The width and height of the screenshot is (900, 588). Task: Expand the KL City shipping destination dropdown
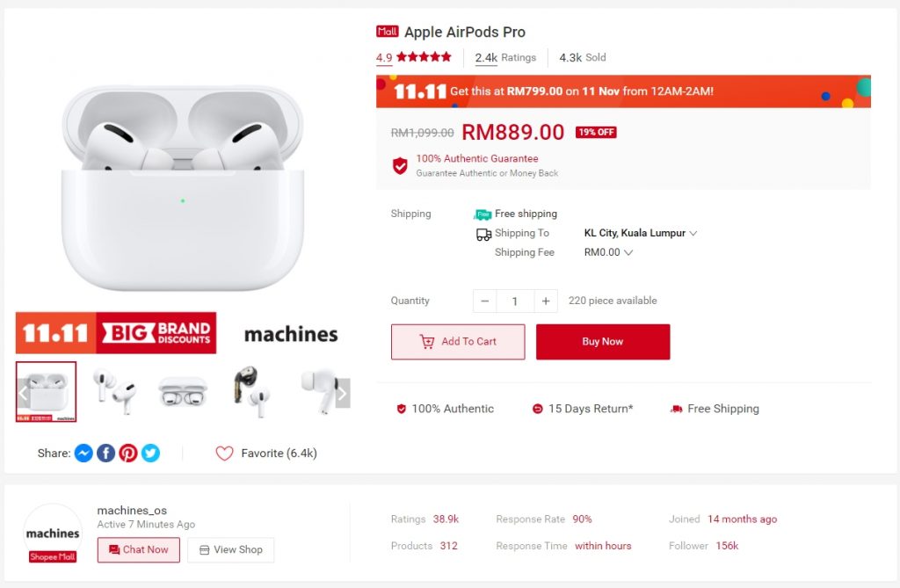click(693, 234)
